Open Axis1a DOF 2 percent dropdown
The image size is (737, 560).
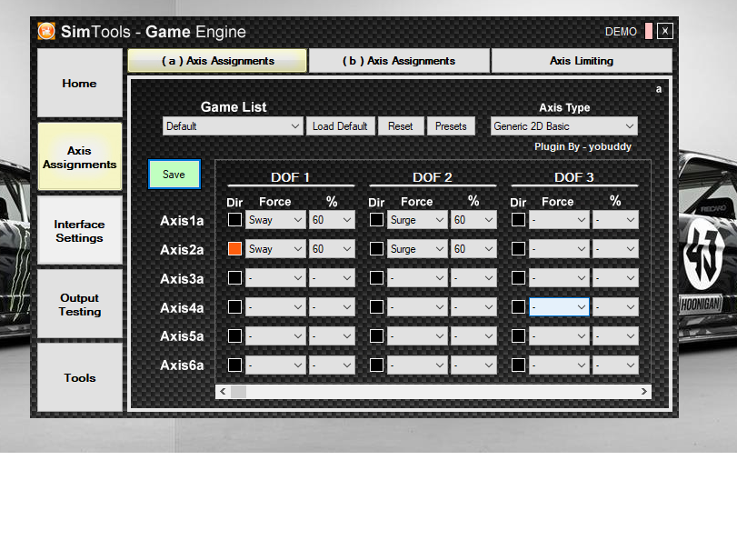point(473,220)
